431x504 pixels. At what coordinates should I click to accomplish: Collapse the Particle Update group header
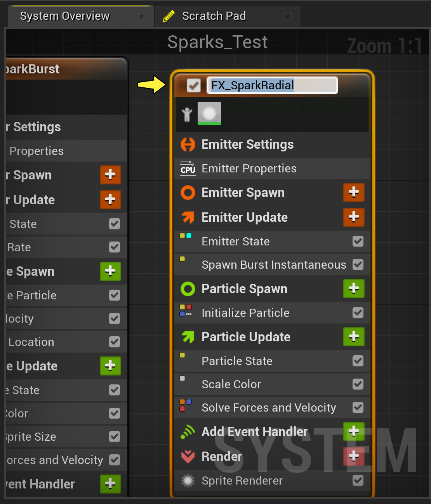[246, 337]
